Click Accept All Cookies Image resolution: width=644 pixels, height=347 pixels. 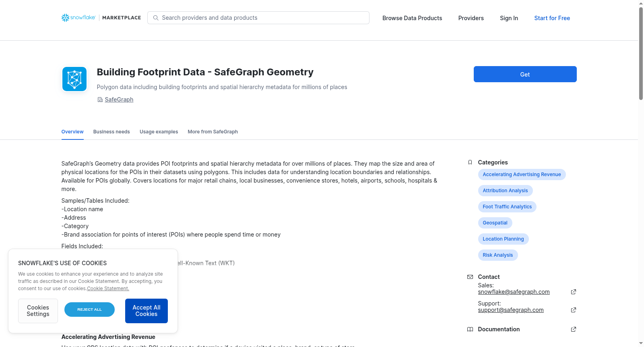147,311
